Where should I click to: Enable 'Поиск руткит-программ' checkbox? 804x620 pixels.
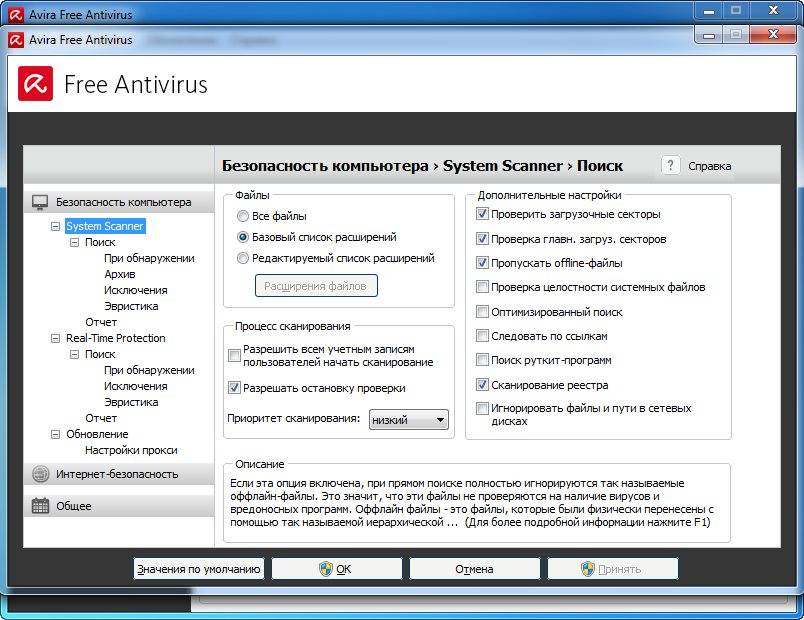click(482, 359)
